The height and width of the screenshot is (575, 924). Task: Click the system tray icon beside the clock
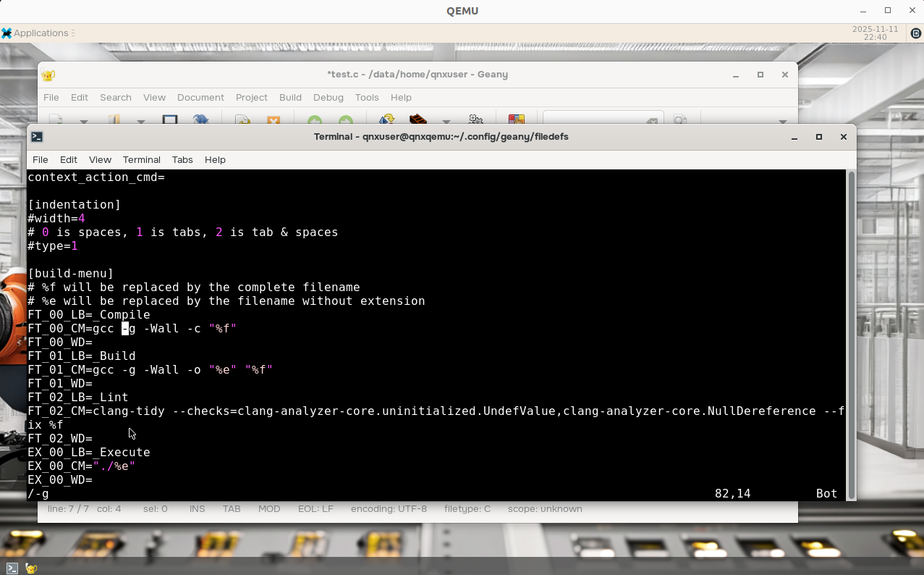click(x=915, y=33)
